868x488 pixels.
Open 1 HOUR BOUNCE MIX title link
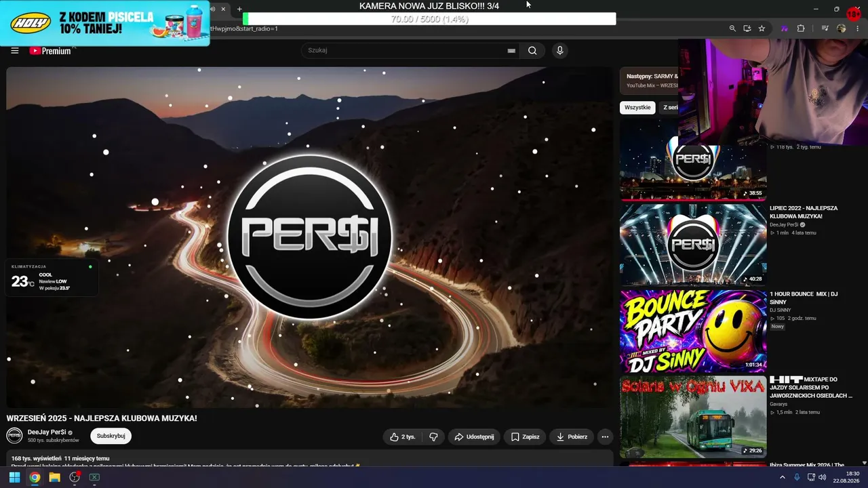tap(804, 298)
